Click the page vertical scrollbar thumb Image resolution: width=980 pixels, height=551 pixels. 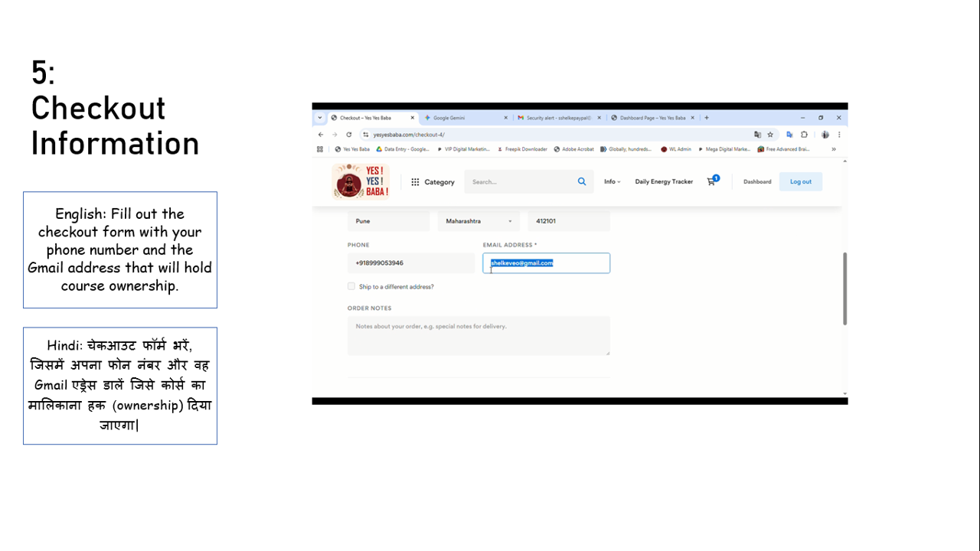845,289
